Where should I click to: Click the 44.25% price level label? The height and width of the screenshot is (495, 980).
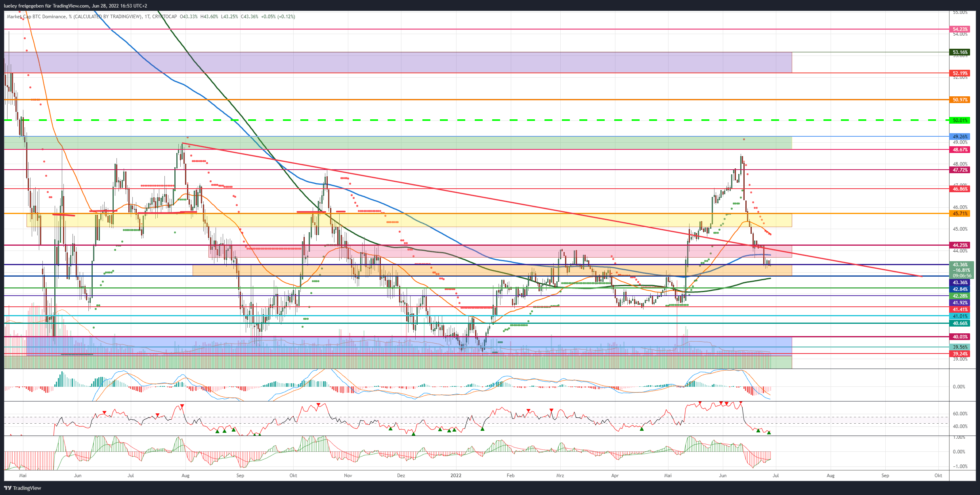pyautogui.click(x=960, y=245)
